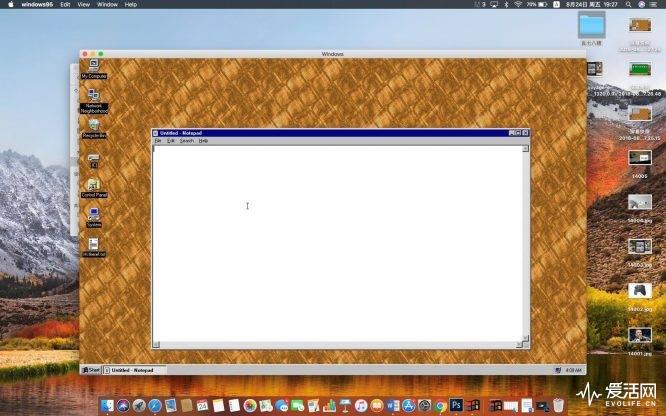The height and width of the screenshot is (416, 666).
Task: Click the Bluetooth menu bar icon
Action: (504, 5)
